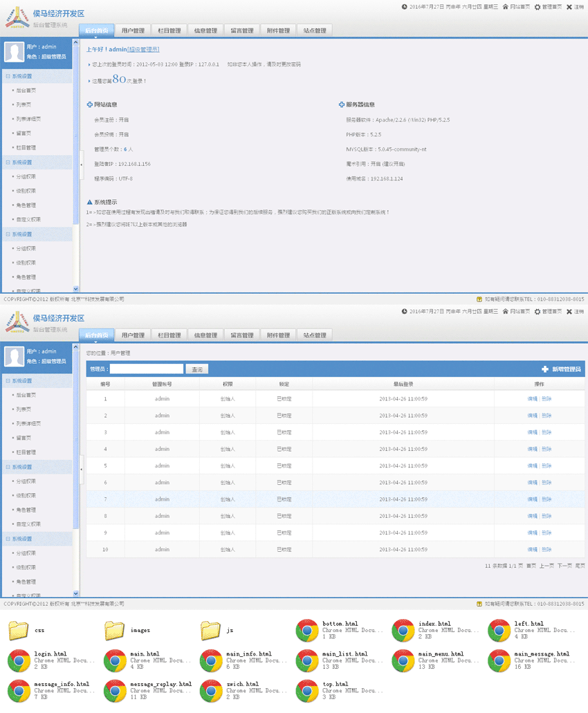Click 编辑 for admin row number 3
Screen dimensions: 588x713
(532, 432)
